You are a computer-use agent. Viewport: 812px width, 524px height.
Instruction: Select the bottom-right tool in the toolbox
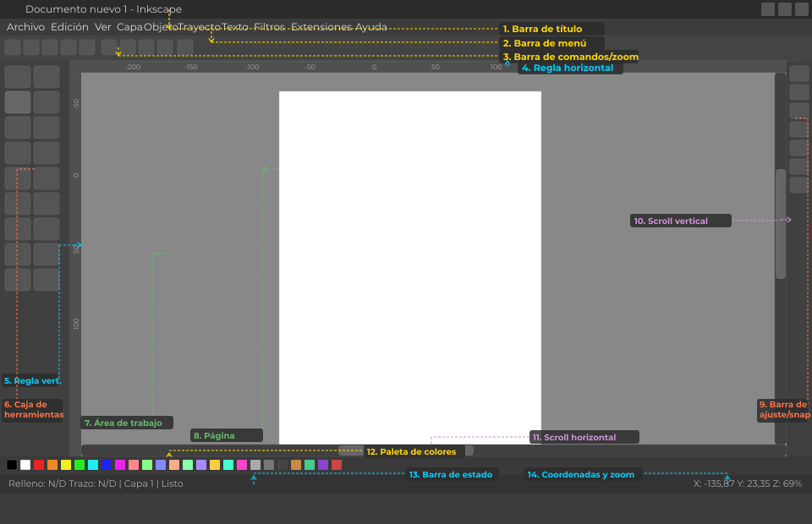(x=47, y=280)
